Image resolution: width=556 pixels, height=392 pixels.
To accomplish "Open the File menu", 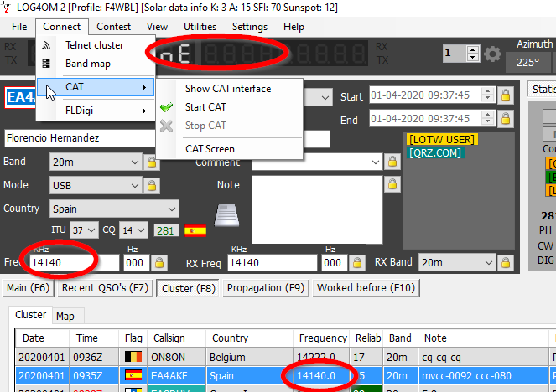I will coord(19,27).
